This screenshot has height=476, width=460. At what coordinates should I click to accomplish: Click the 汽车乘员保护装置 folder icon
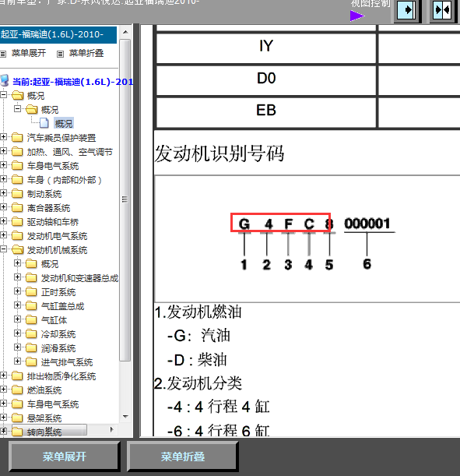tap(17, 138)
